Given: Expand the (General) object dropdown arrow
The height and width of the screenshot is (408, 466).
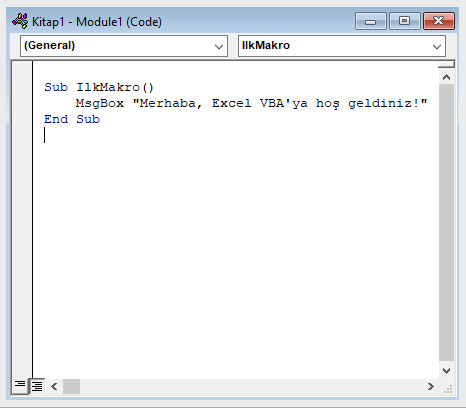Looking at the screenshot, I should (x=219, y=46).
